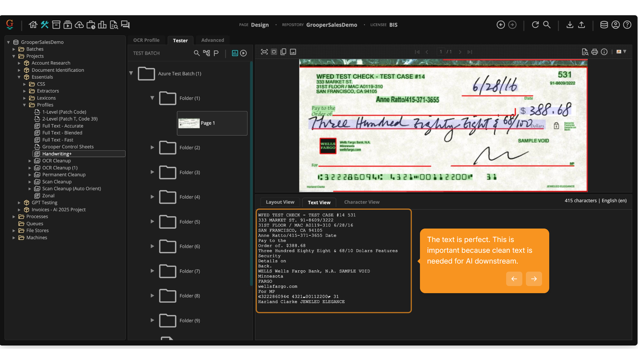638x364 pixels.
Task: Open the image display mode dropdown
Action: click(621, 52)
